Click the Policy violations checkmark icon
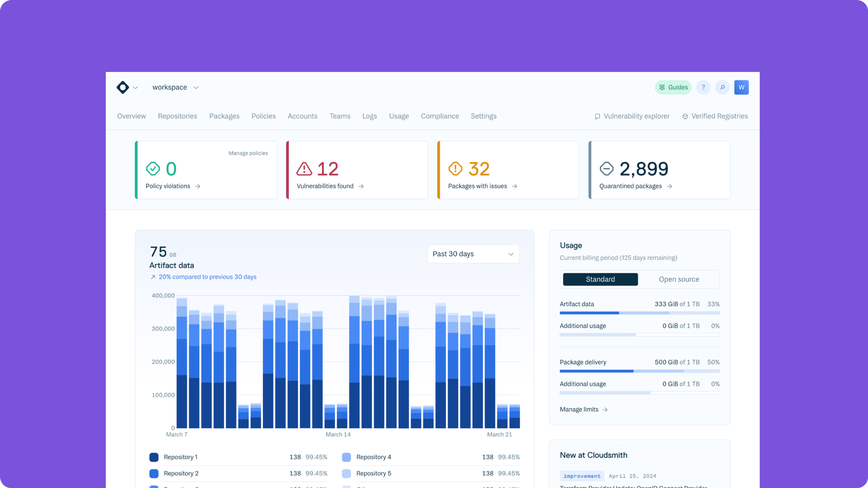868x488 pixels. click(153, 169)
